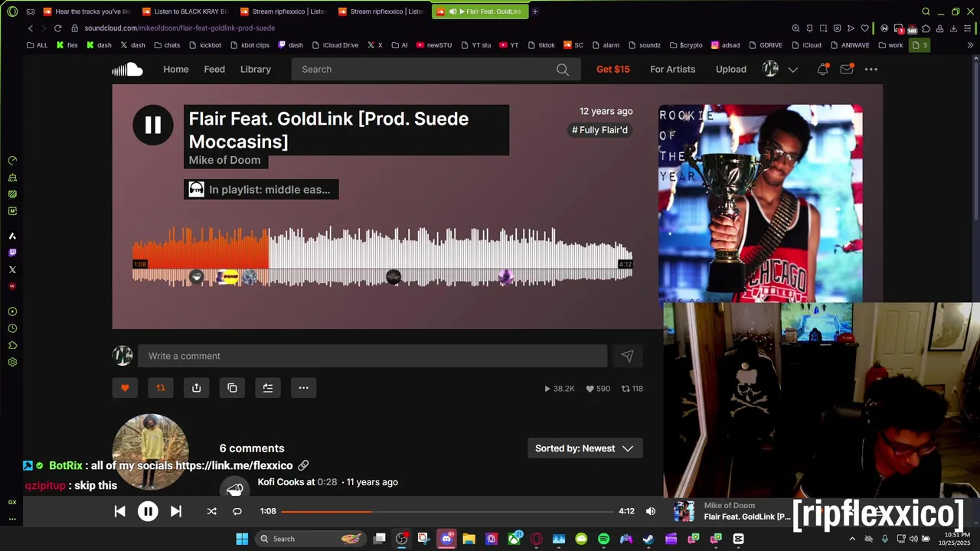Submit search with magnifier icon

[x=563, y=70]
